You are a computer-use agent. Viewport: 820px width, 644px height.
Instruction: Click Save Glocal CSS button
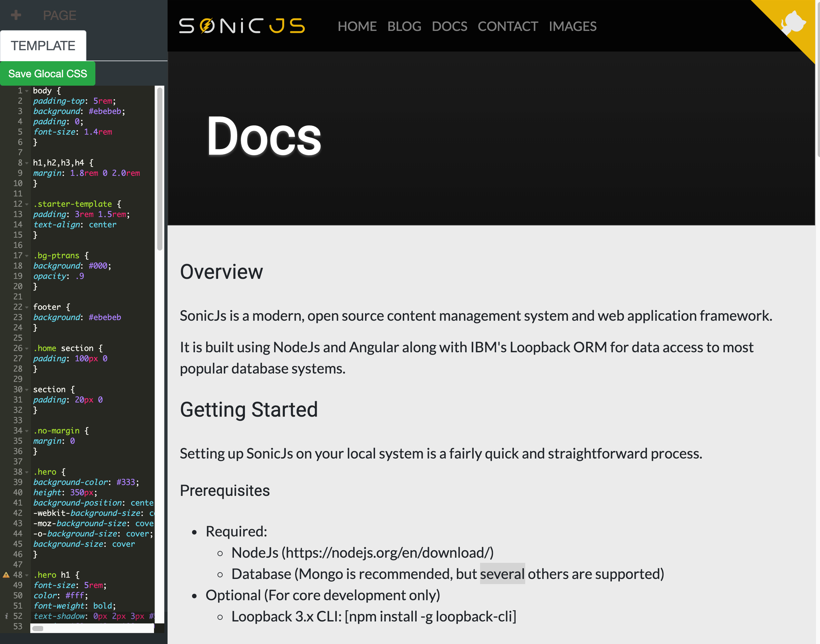48,73
